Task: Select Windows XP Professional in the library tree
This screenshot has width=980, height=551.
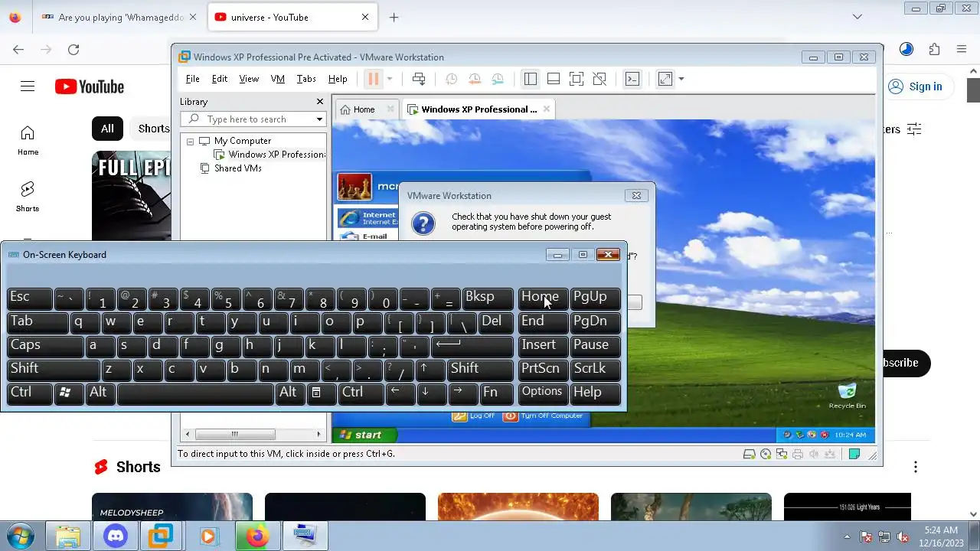Action: coord(269,155)
